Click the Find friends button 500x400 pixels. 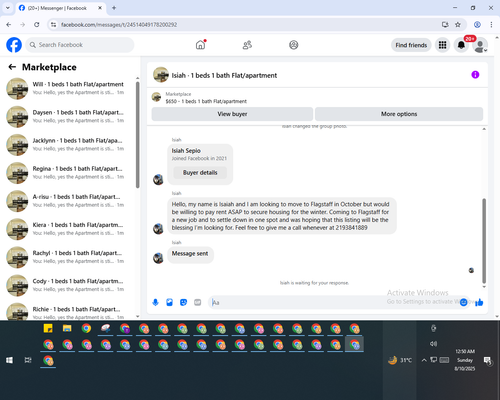click(x=411, y=45)
